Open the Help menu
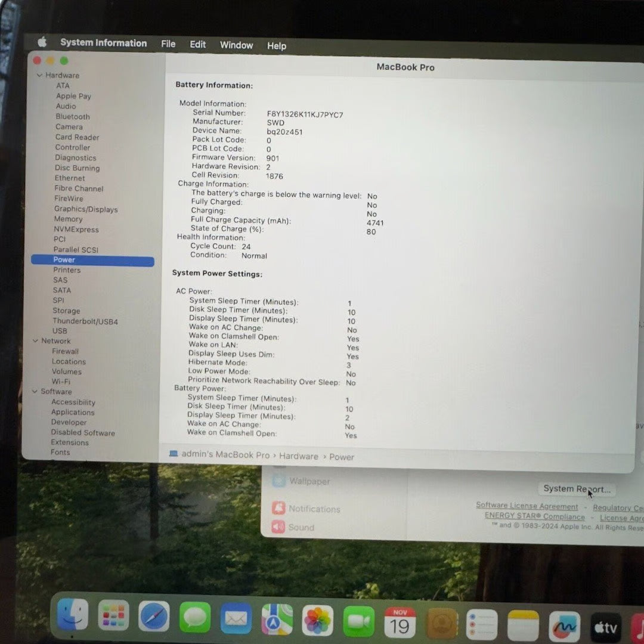The image size is (644, 644). point(276,45)
